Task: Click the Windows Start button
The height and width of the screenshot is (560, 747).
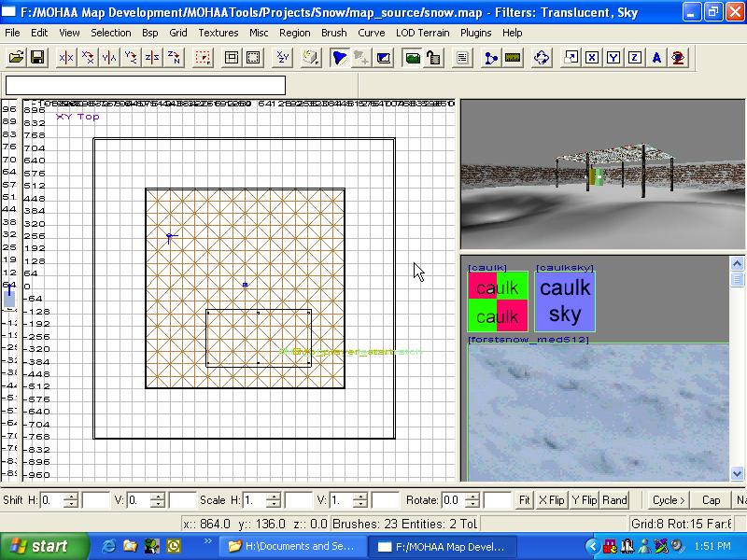Action: click(39, 546)
